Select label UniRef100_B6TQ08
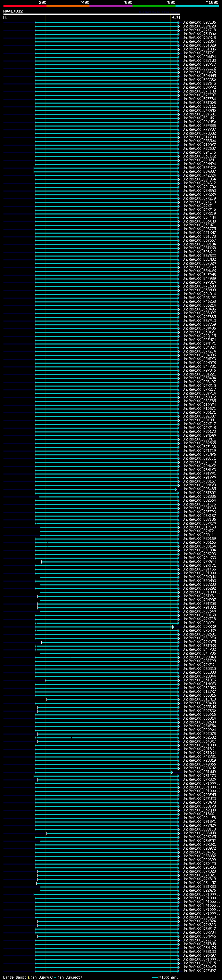Viewport: 222px width, 980px height. click(x=199, y=103)
